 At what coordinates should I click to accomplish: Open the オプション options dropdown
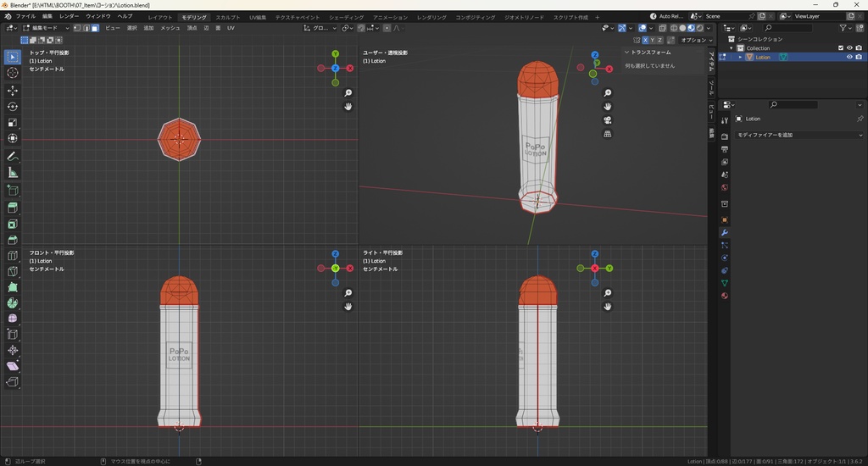(696, 40)
